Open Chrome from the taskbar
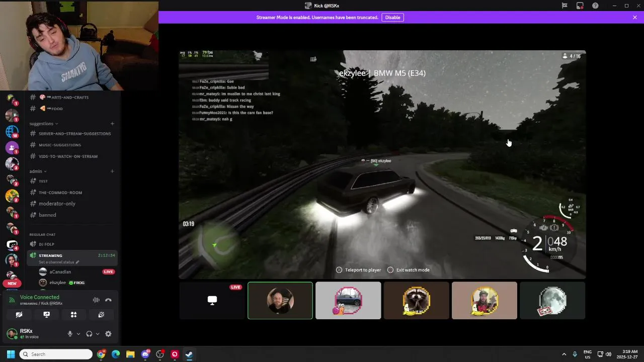 coord(101,354)
